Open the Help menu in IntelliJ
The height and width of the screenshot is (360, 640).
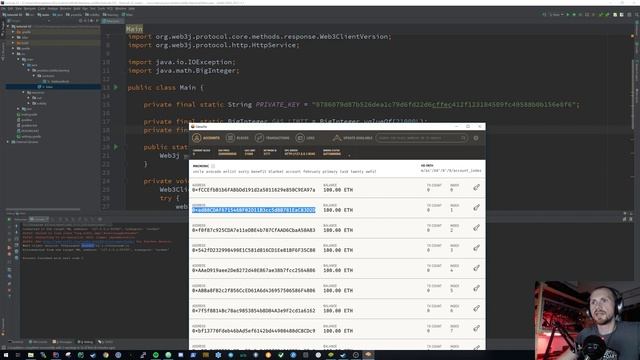pyautogui.click(x=131, y=9)
